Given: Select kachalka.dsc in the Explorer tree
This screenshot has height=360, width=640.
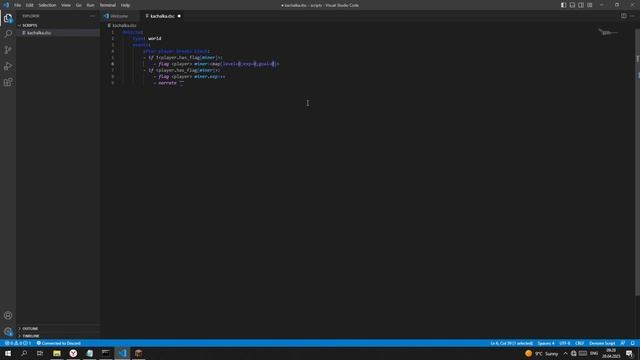Looking at the screenshot, I should (58, 33).
